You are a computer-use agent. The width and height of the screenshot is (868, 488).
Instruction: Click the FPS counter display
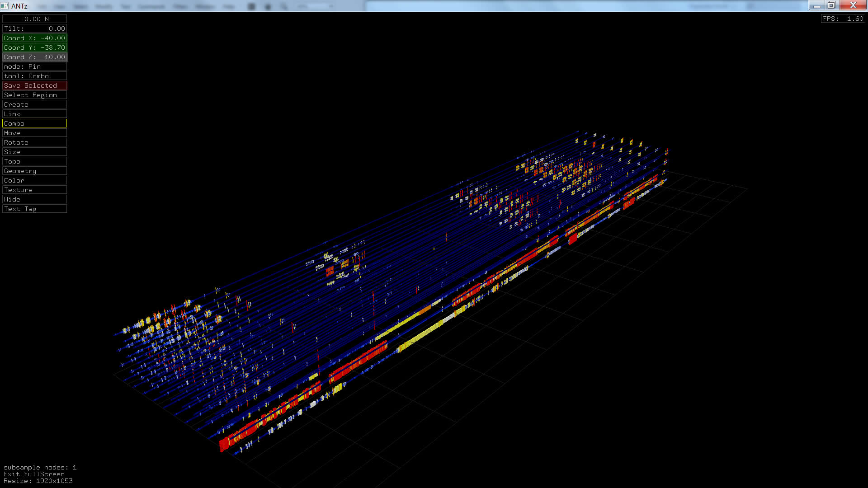(843, 19)
